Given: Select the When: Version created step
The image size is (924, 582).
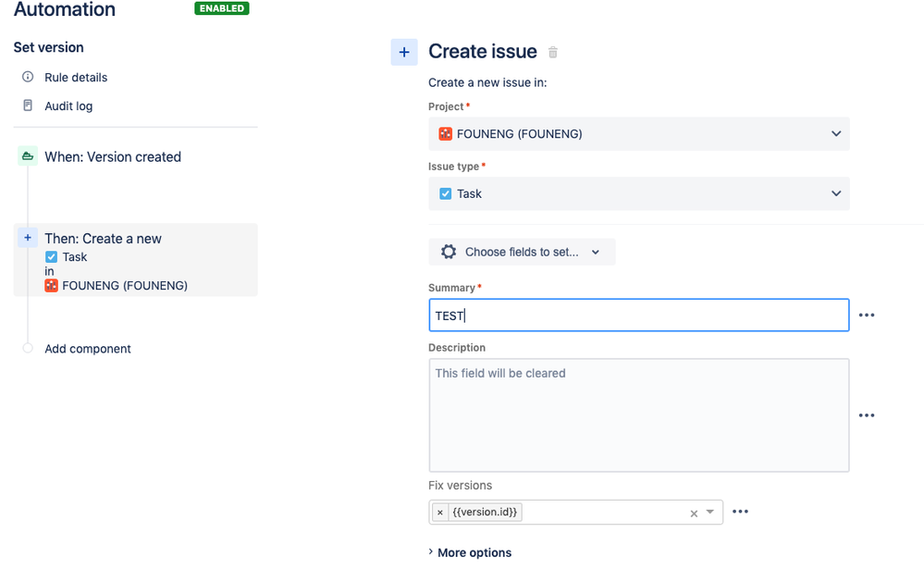Looking at the screenshot, I should tap(113, 157).
